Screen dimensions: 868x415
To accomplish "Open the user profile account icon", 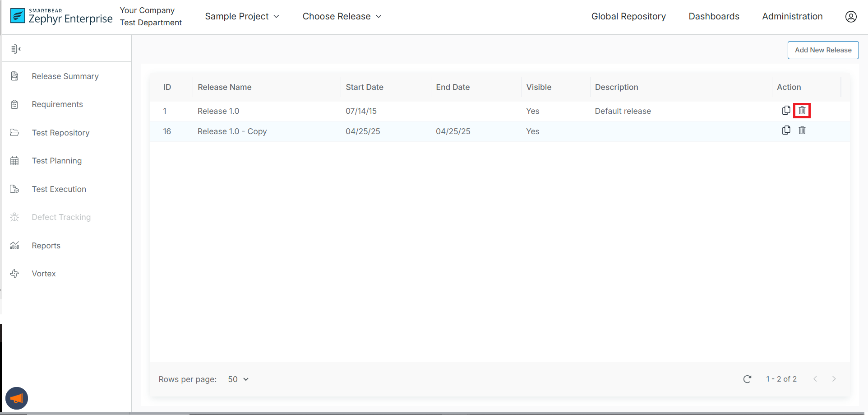I will coord(850,17).
